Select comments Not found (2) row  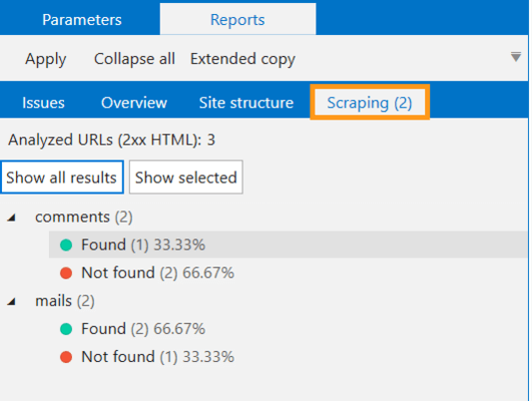click(x=288, y=272)
